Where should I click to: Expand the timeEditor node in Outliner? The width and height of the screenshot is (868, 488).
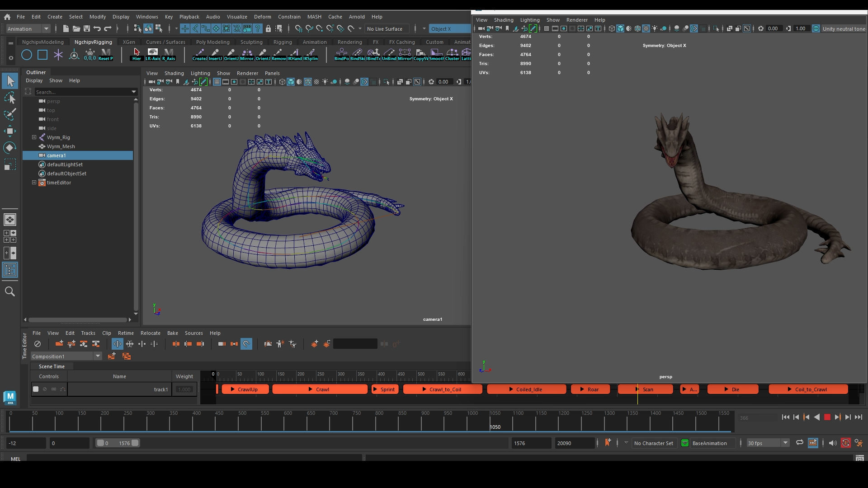pyautogui.click(x=34, y=183)
